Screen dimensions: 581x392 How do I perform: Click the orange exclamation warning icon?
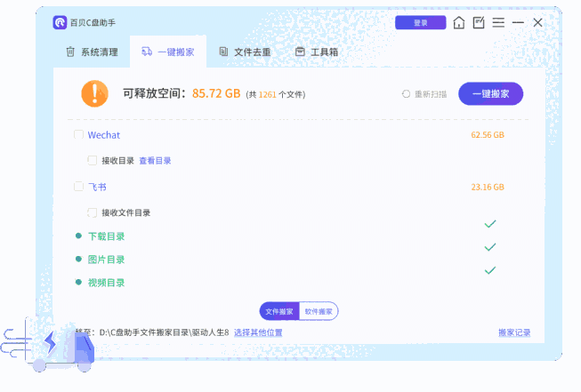tap(95, 93)
